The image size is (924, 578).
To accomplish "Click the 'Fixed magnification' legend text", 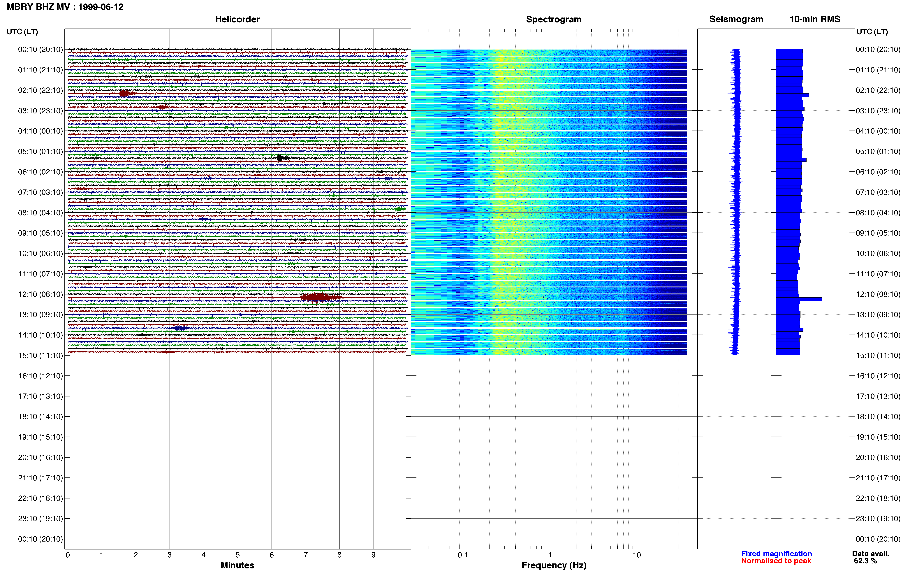I will pos(776,554).
